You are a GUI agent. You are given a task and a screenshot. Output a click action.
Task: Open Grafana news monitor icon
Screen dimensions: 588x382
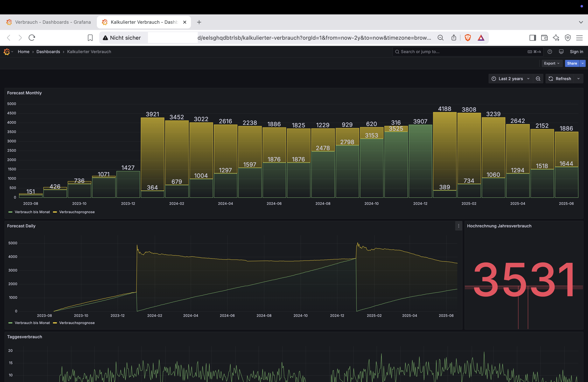pos(561,52)
